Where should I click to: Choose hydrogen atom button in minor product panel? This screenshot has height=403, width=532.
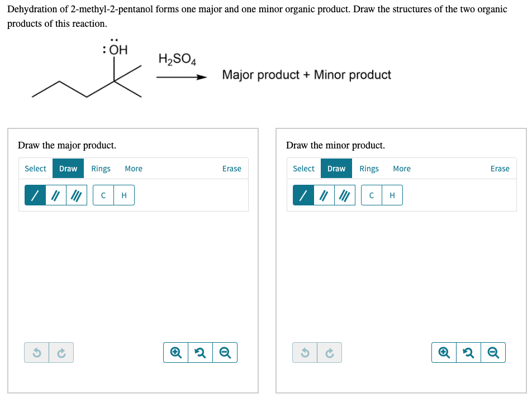click(392, 195)
